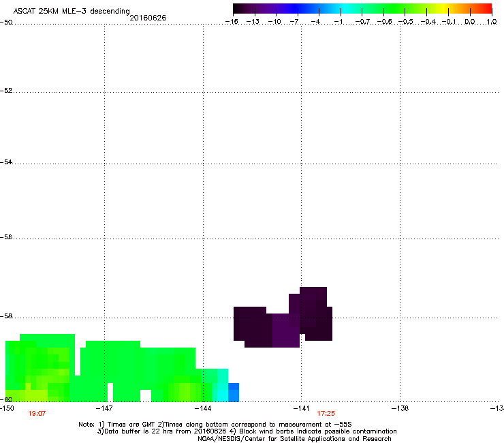The image size is (504, 443).
Task: Click the blue data cell near -143
Action: 234,392
